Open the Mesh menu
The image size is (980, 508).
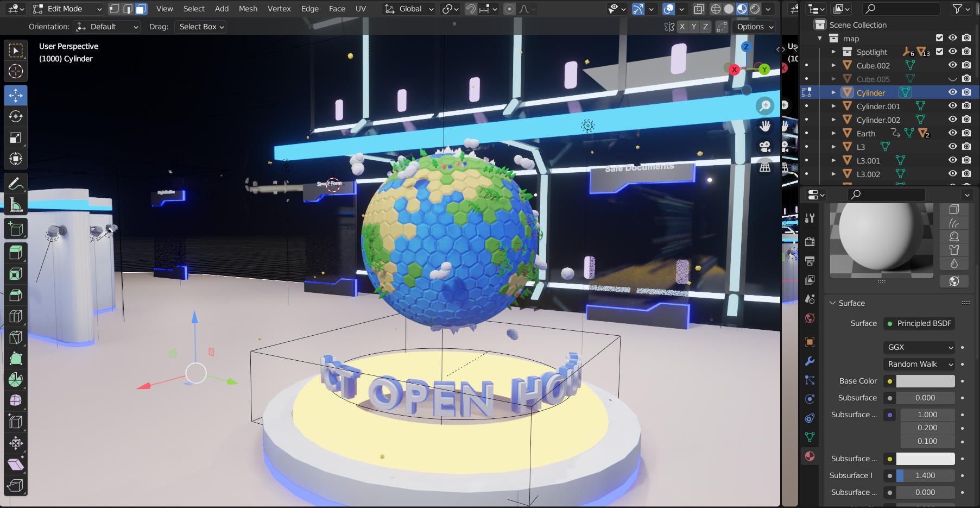pos(248,9)
